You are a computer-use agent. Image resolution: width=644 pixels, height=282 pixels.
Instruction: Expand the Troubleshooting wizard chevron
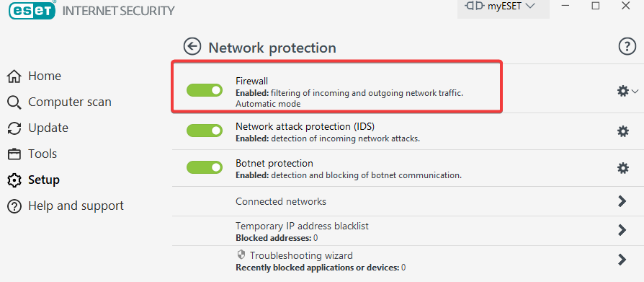click(x=622, y=260)
